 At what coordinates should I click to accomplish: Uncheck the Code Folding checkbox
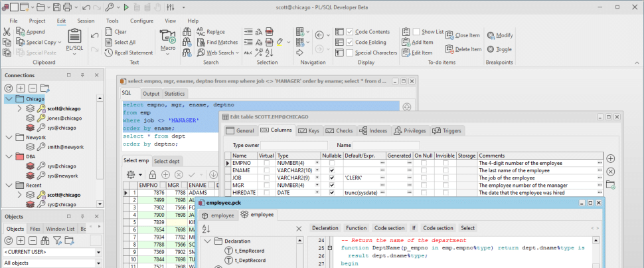click(349, 42)
